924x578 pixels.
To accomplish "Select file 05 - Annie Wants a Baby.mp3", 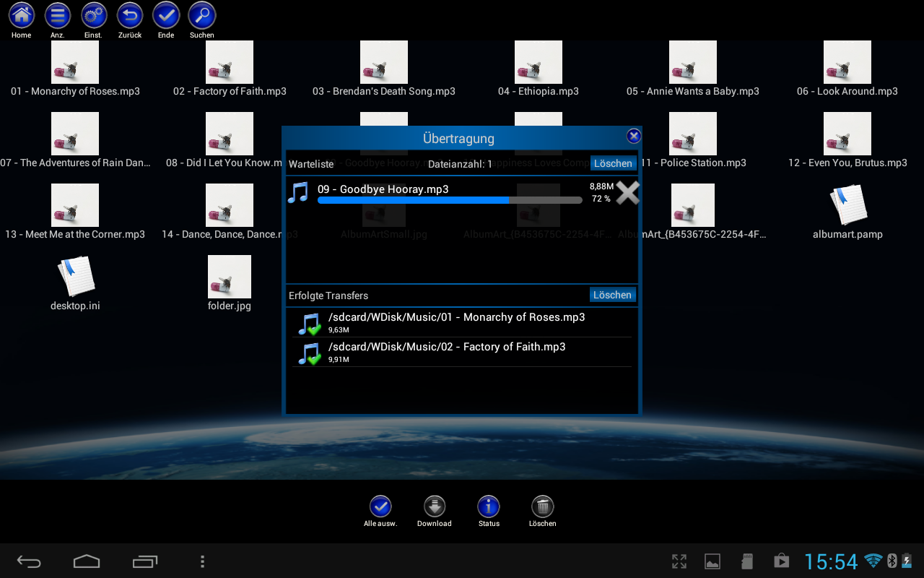I will (x=693, y=69).
